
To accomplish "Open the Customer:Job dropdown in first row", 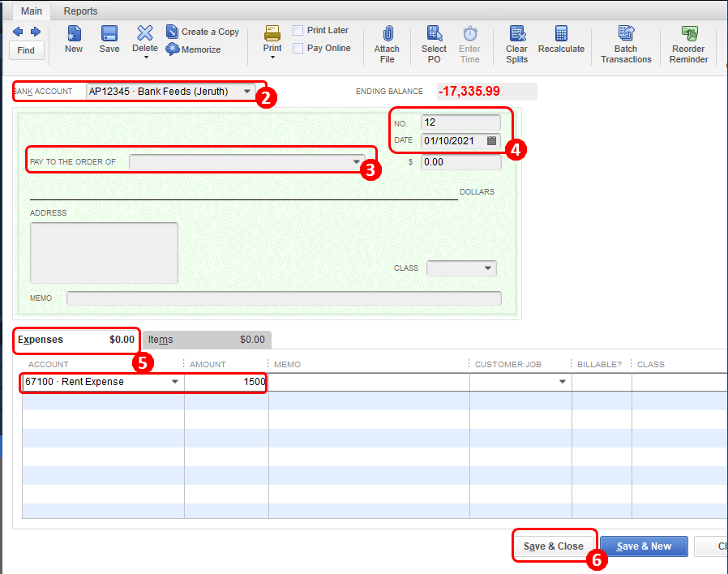I will [563, 382].
